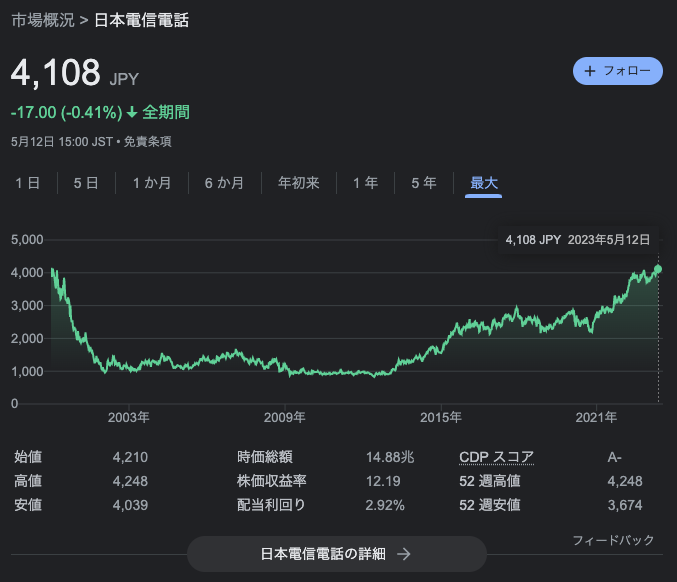Click the arrow icon on the 日本電信電話の詳細 button
677x582 pixels.
404,554
